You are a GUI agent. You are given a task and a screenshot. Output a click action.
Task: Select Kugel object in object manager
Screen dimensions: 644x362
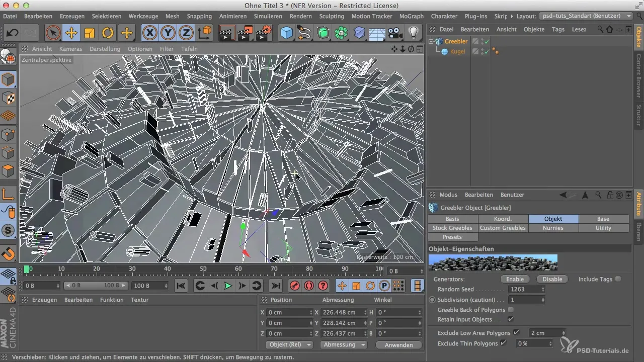tap(457, 51)
